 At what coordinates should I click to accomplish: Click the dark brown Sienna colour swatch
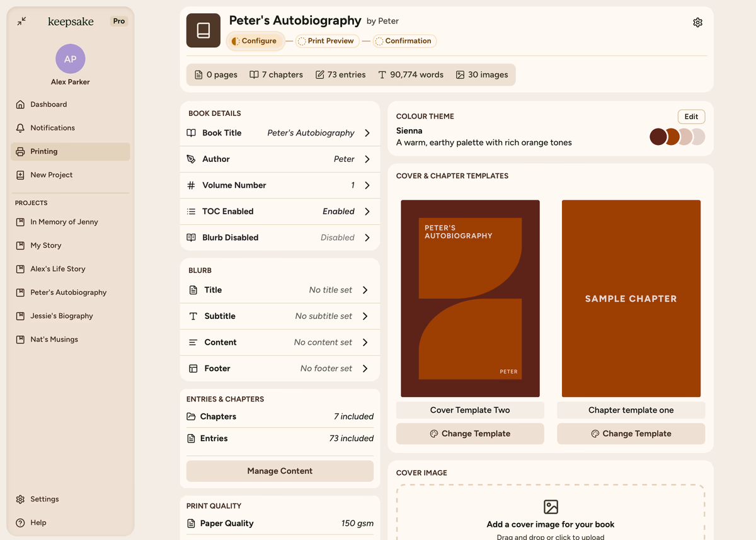658,137
